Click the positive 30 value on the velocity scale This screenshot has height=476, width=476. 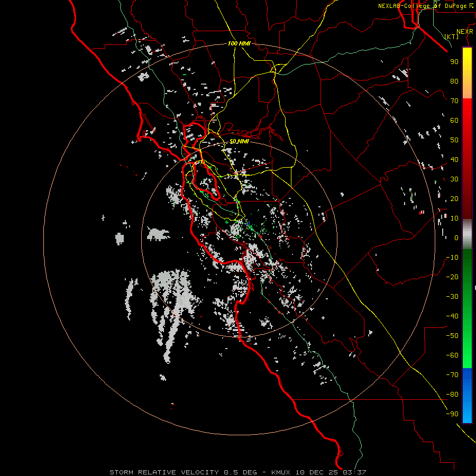click(x=454, y=179)
